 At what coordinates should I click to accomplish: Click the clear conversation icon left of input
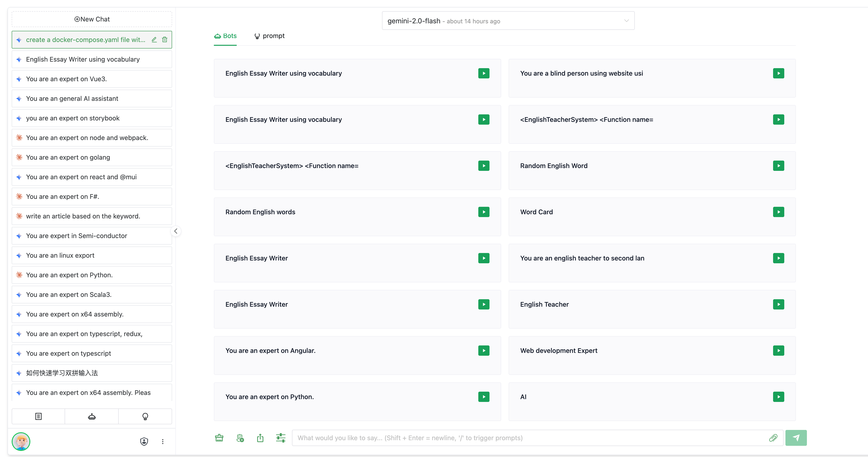coord(219,438)
